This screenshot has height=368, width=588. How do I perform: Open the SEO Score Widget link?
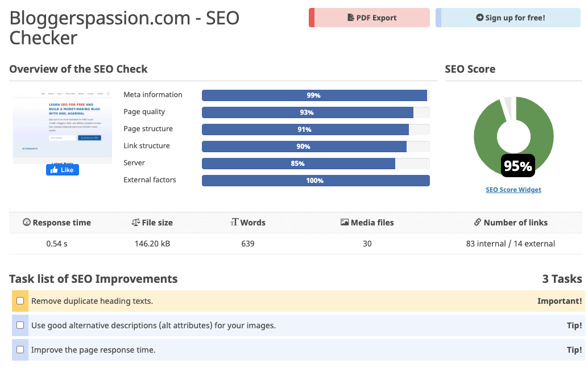(x=514, y=190)
